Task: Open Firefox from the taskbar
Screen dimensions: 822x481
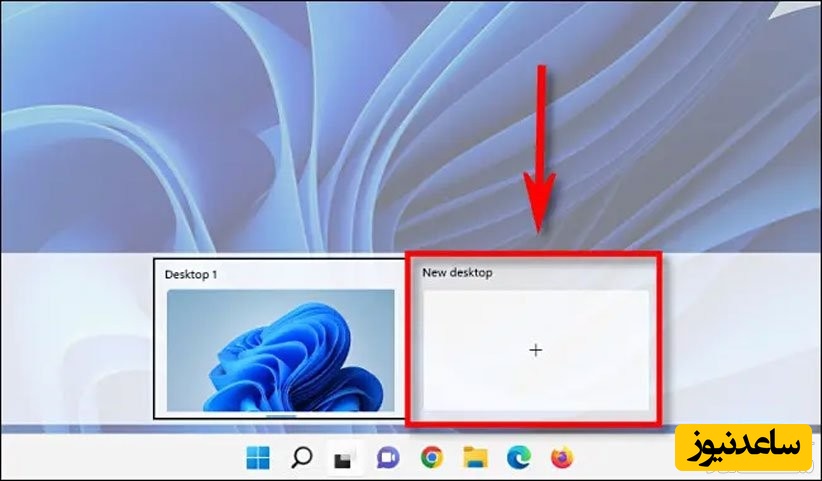Action: (563, 458)
